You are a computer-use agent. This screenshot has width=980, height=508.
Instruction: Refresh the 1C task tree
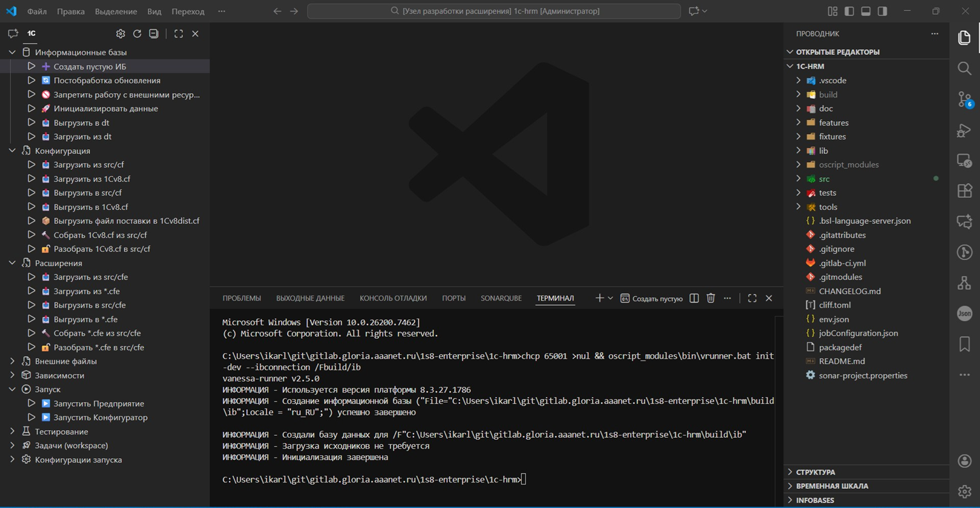pyautogui.click(x=137, y=34)
